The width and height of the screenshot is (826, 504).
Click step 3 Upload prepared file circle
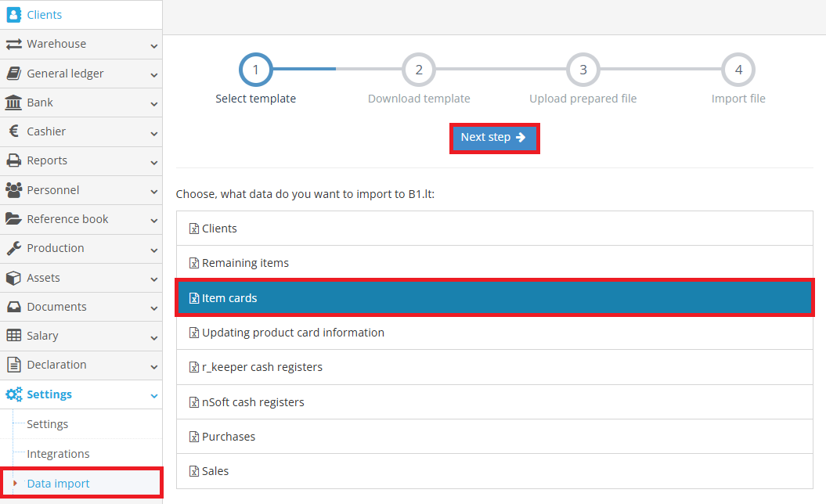[x=583, y=69]
